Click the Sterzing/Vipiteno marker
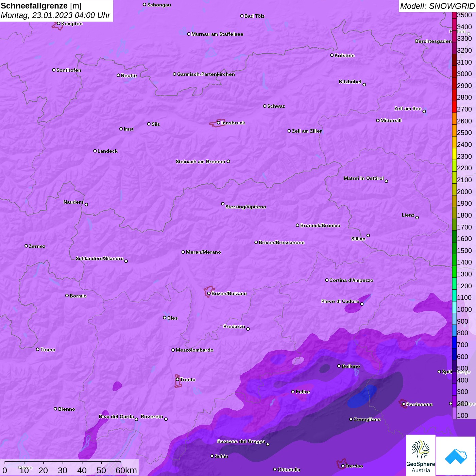476x476 pixels. [223, 204]
